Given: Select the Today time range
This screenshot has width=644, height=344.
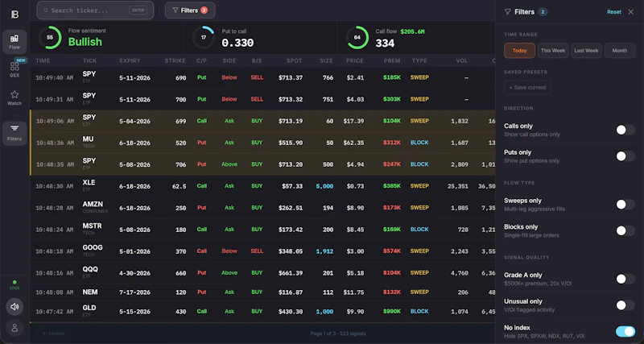Looking at the screenshot, I should coord(519,51).
